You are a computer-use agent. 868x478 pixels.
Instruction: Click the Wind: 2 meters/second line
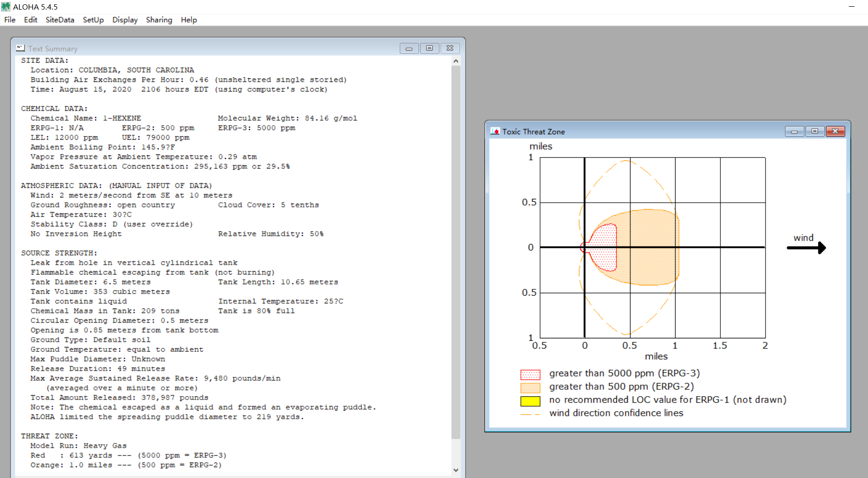coord(132,195)
